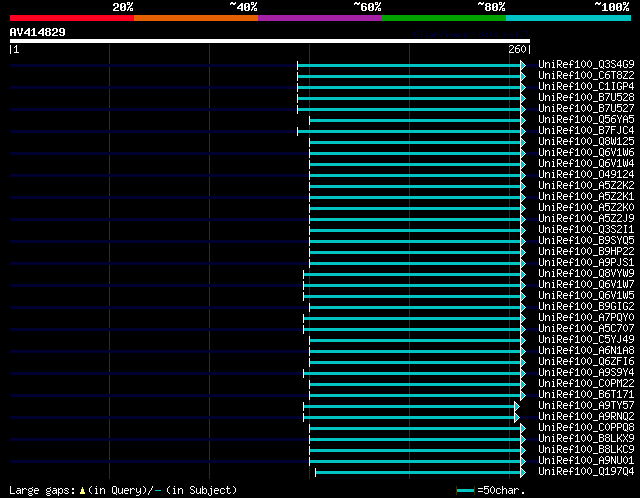Click UniRef100_A9TY57 label

586,406
